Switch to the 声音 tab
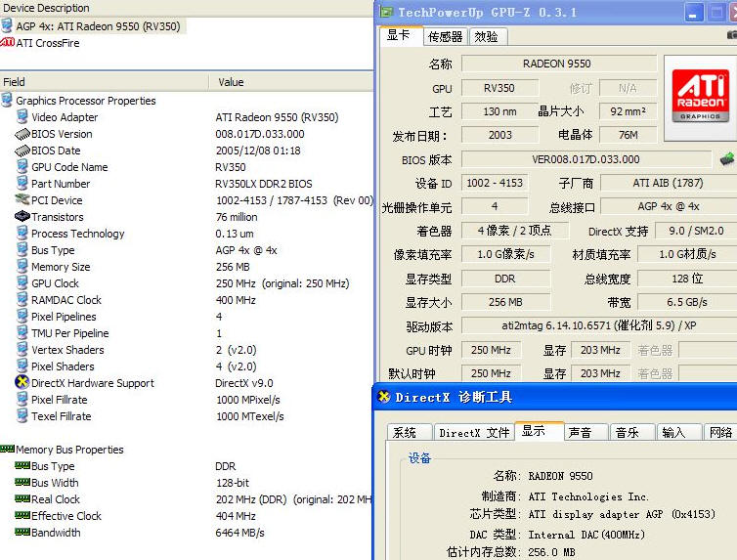This screenshot has height=560, width=737. (580, 433)
